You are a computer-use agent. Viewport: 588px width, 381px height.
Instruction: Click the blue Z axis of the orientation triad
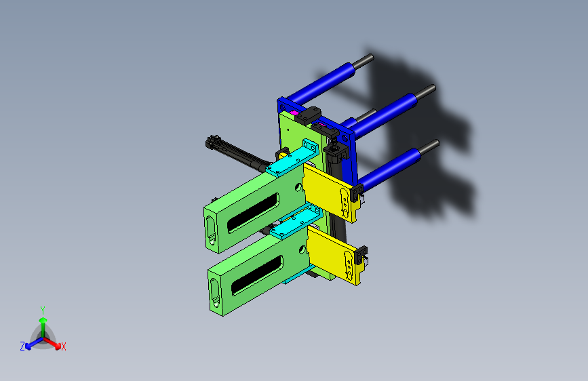pos(31,344)
